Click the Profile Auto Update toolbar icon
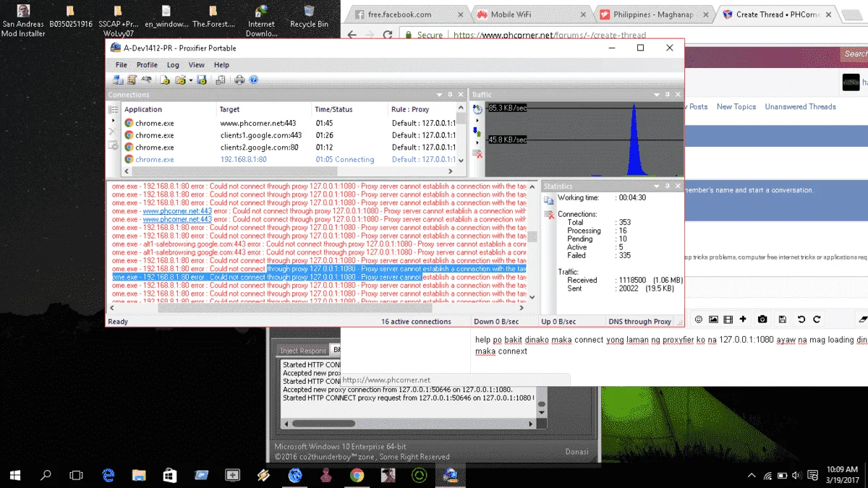 221,80
